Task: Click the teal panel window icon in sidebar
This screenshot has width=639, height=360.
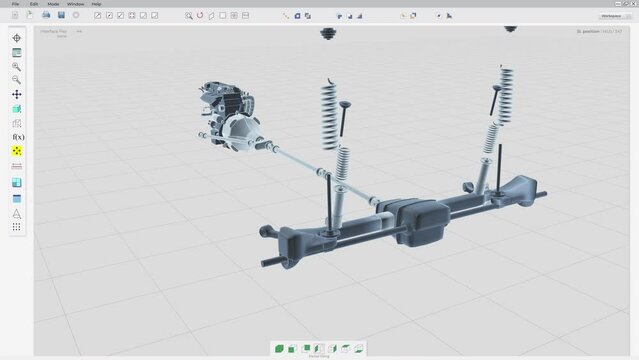Action: (x=17, y=53)
